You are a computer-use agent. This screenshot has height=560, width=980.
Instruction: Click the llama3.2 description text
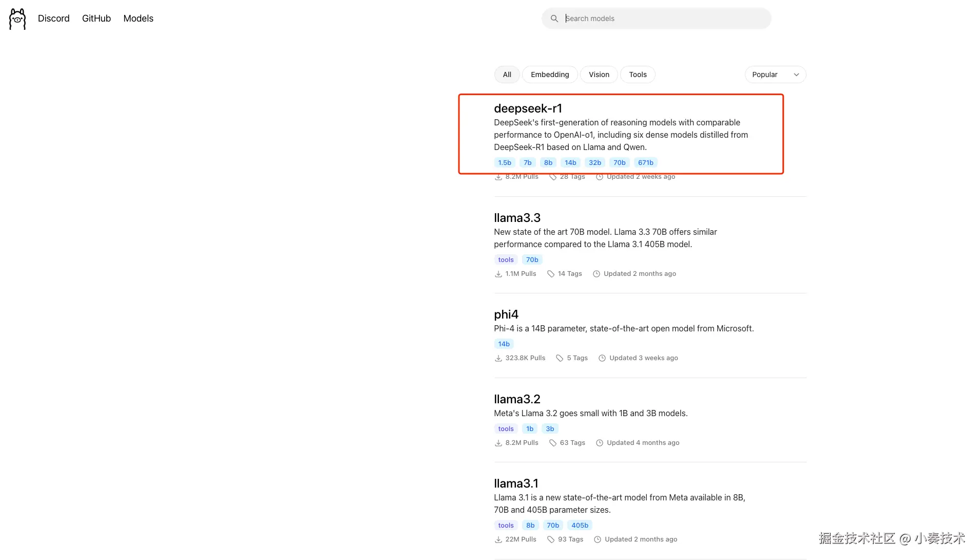590,414
